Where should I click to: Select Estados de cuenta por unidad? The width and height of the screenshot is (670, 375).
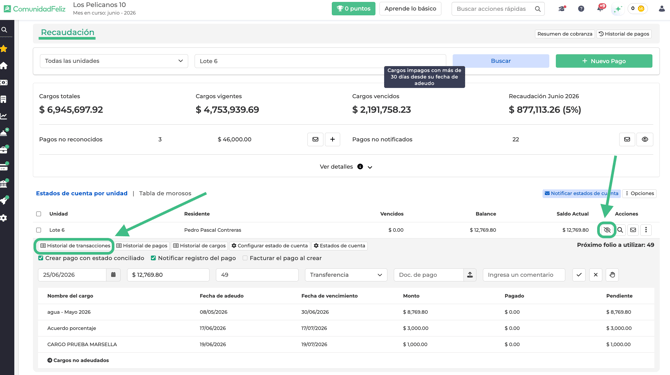[82, 193]
